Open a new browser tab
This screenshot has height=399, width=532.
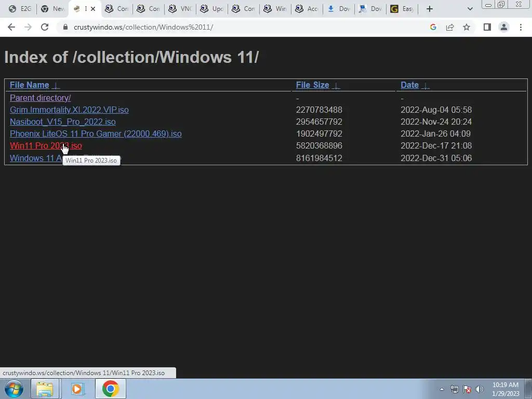[430, 9]
